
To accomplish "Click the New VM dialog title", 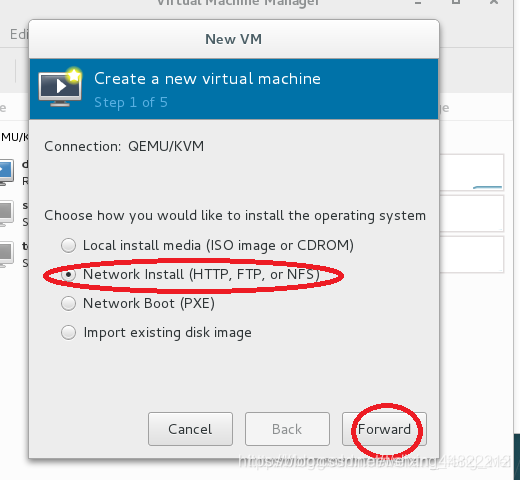I will click(x=234, y=39).
